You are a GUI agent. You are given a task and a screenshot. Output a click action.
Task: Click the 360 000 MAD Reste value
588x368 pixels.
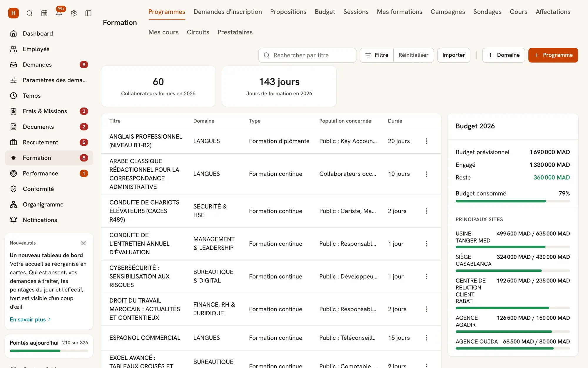(x=552, y=178)
